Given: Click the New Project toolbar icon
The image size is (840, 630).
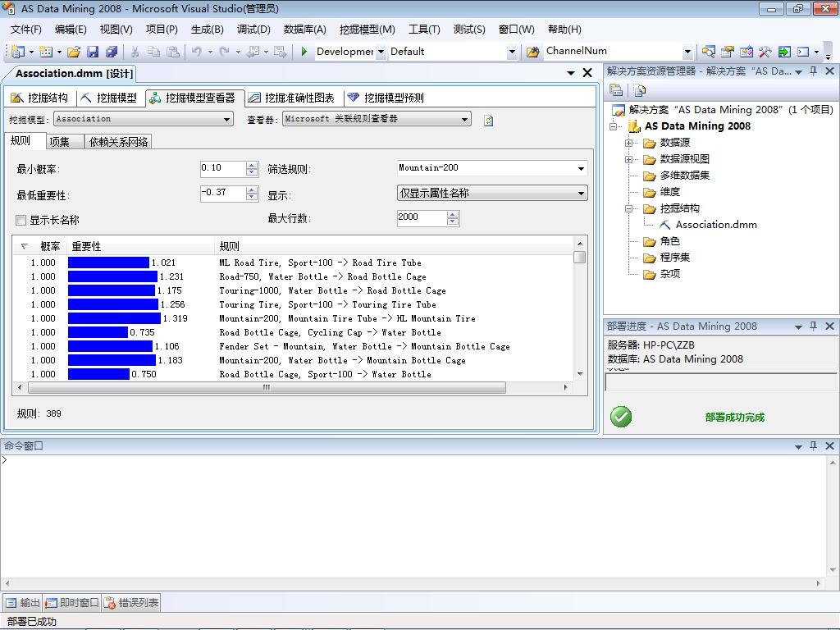Looking at the screenshot, I should (x=18, y=52).
